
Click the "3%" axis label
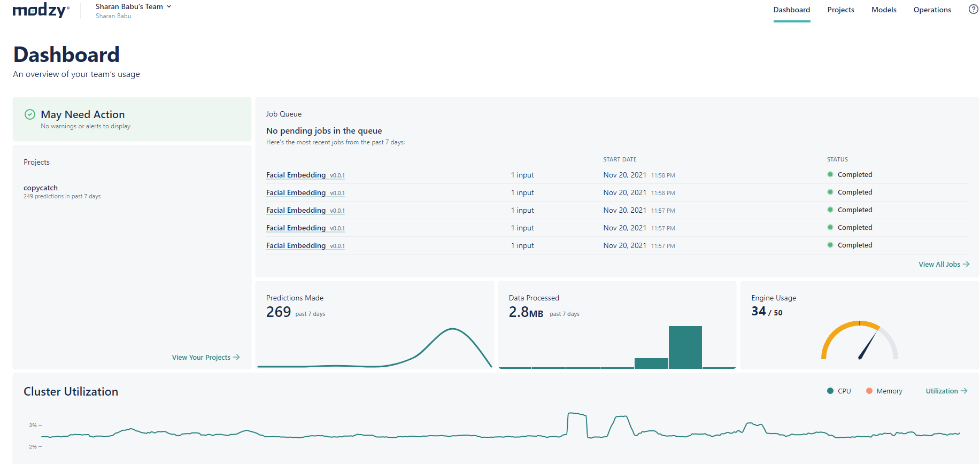click(x=33, y=426)
